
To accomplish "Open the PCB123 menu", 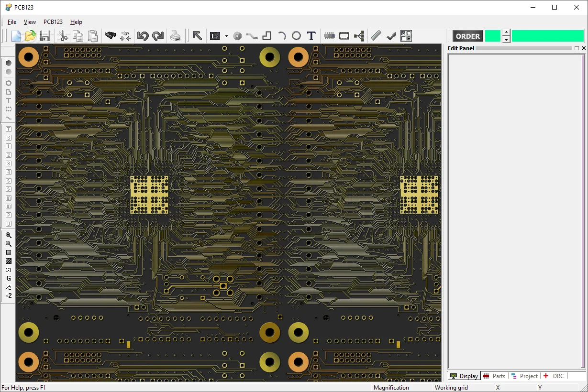I will (x=53, y=22).
